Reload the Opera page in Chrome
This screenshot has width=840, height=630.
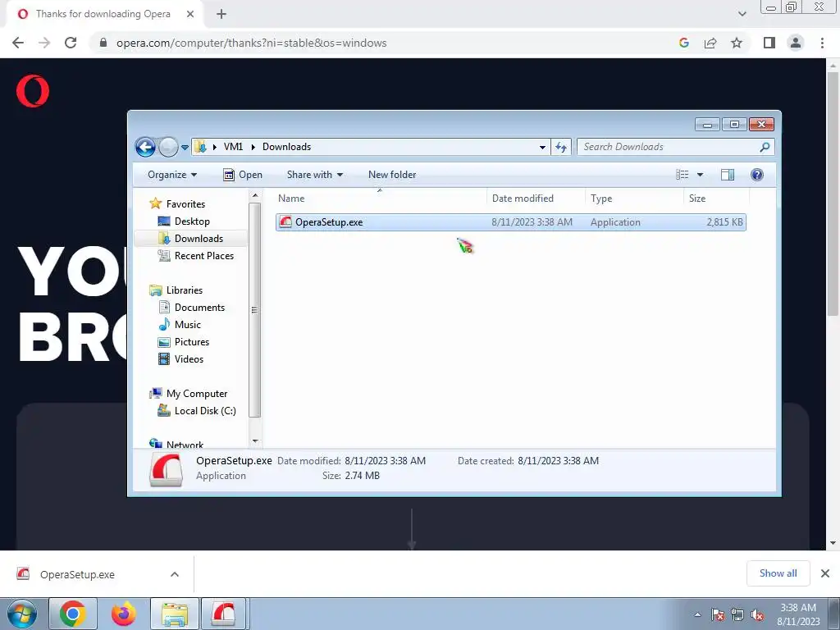[x=71, y=43]
